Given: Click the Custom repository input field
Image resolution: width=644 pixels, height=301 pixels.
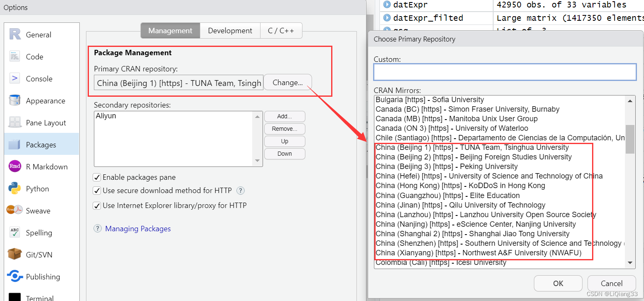Looking at the screenshot, I should [505, 72].
